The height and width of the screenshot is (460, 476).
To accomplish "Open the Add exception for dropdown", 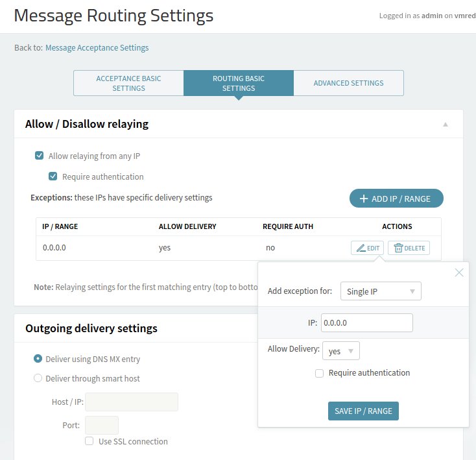I will point(381,291).
